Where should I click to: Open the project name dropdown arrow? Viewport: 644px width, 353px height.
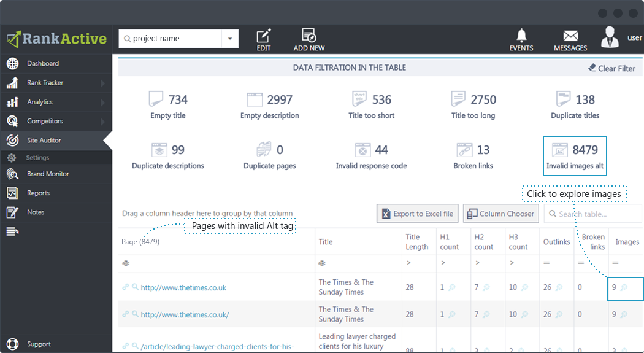(x=230, y=39)
